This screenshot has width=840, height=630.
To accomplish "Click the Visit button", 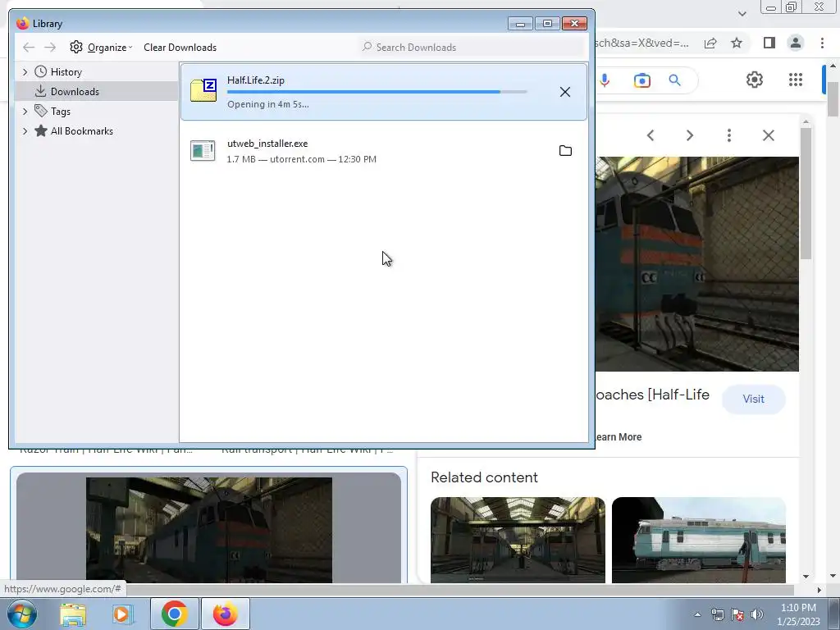I will (753, 399).
